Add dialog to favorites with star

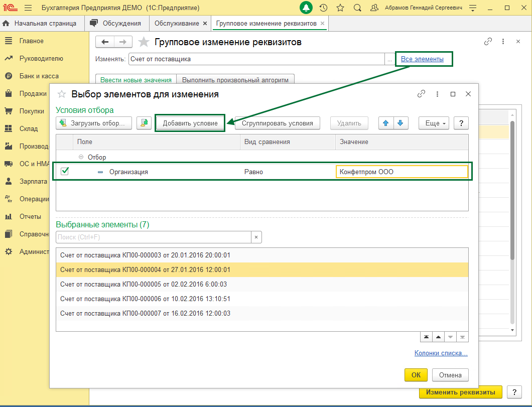[x=62, y=94]
